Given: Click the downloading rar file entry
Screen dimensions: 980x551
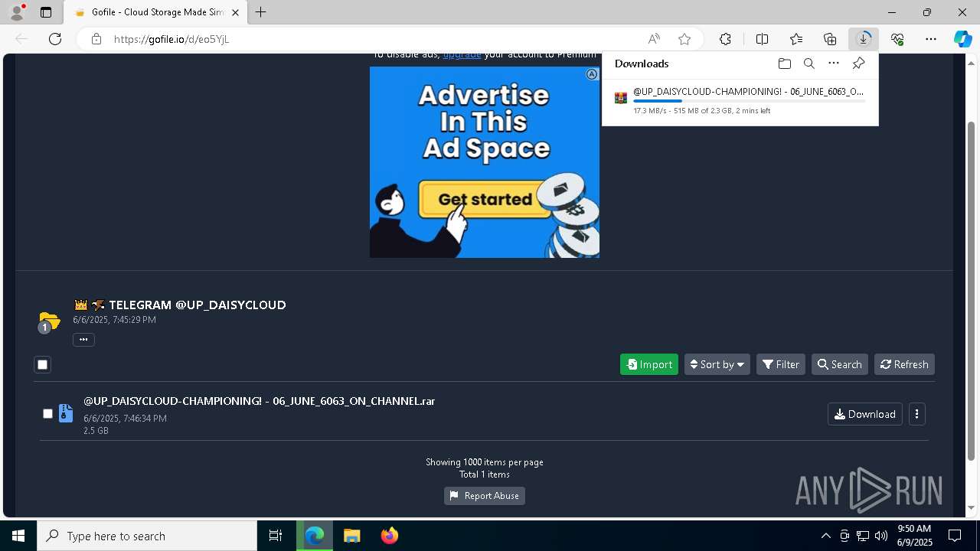Looking at the screenshot, I should 740,100.
